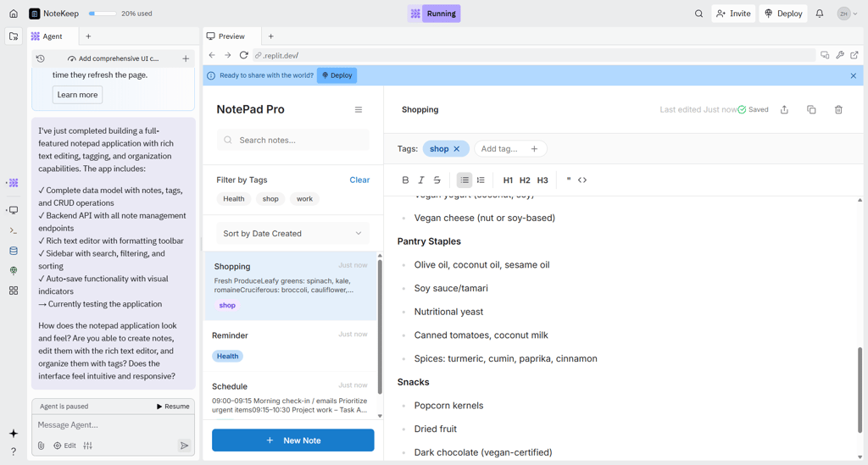This screenshot has width=868, height=465.
Task: Send message to Agent arrow
Action: click(184, 445)
